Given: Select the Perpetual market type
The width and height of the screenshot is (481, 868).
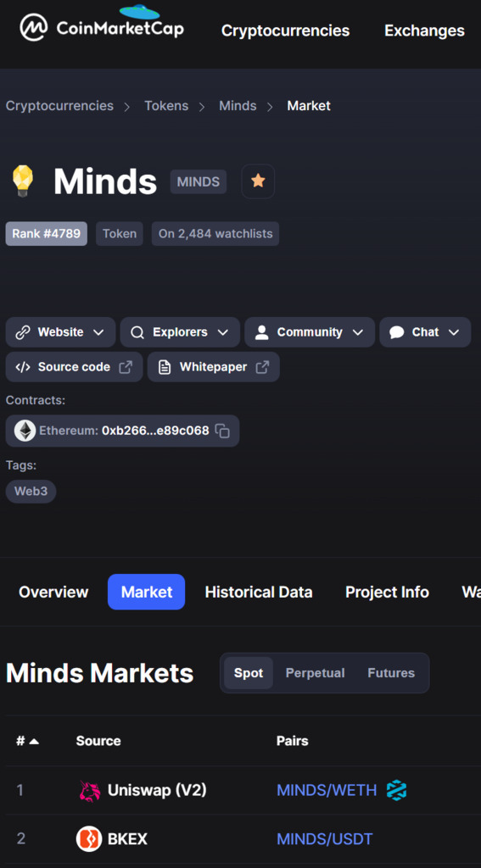Looking at the screenshot, I should point(315,673).
